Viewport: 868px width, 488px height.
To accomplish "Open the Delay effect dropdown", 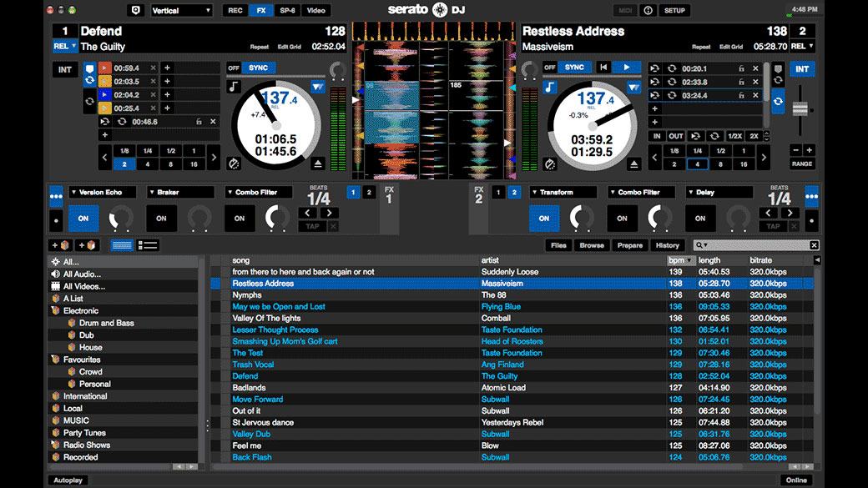I will 719,193.
